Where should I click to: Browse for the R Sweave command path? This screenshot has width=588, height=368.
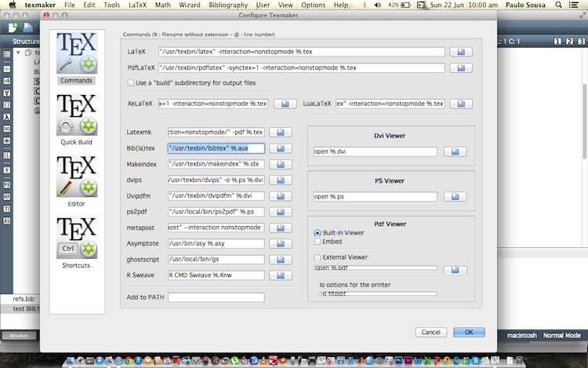(281, 275)
